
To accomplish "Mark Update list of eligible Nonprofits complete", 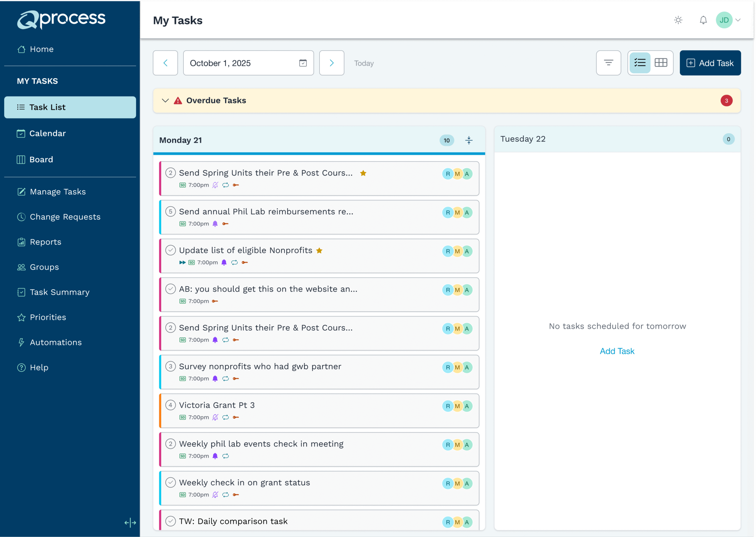I will [x=170, y=250].
